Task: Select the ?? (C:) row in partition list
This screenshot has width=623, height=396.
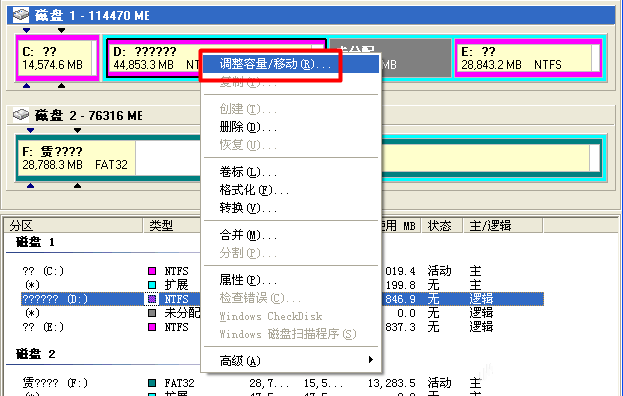Action: [x=282, y=271]
